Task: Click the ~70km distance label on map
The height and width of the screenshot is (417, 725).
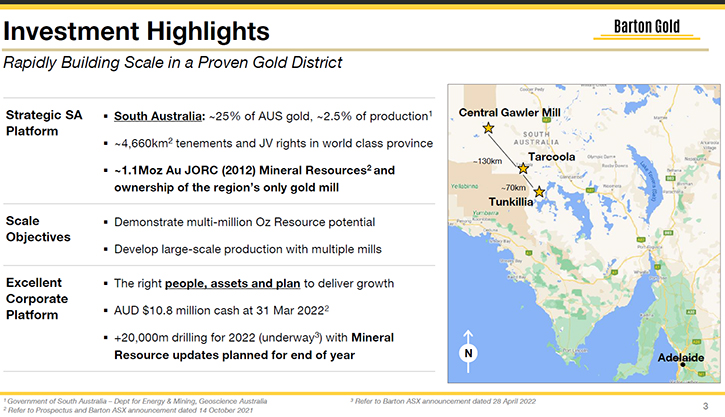Action: [x=512, y=187]
